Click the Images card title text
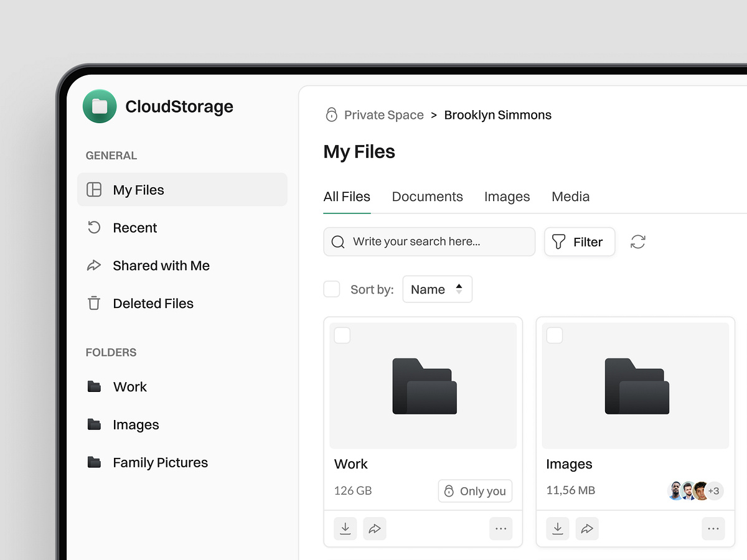Image resolution: width=747 pixels, height=560 pixels. point(569,464)
